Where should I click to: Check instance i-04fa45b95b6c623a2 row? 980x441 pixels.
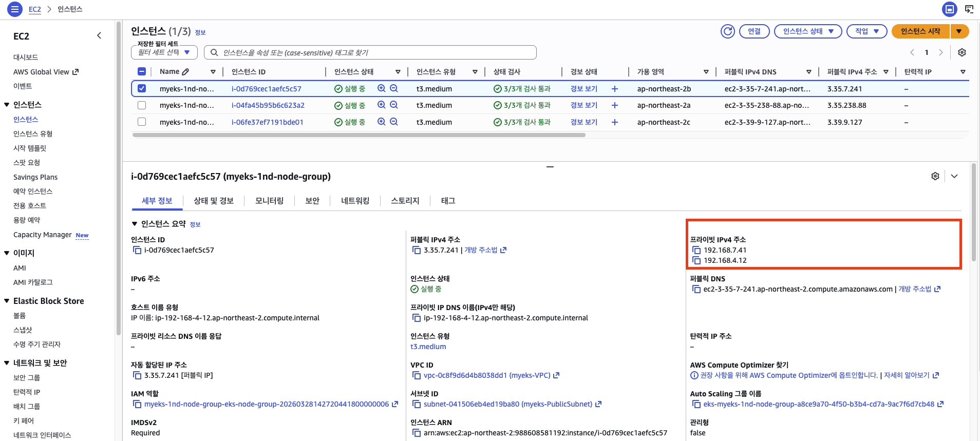(x=142, y=105)
